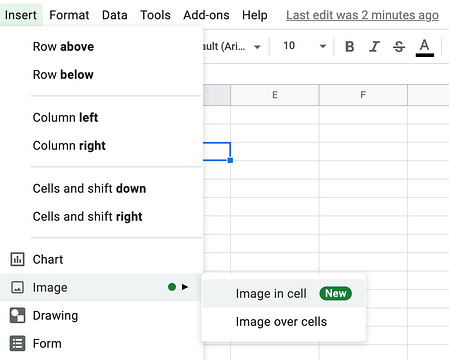Image resolution: width=449 pixels, height=360 pixels.
Task: Open the font family dropdown arrow
Action: (257, 47)
